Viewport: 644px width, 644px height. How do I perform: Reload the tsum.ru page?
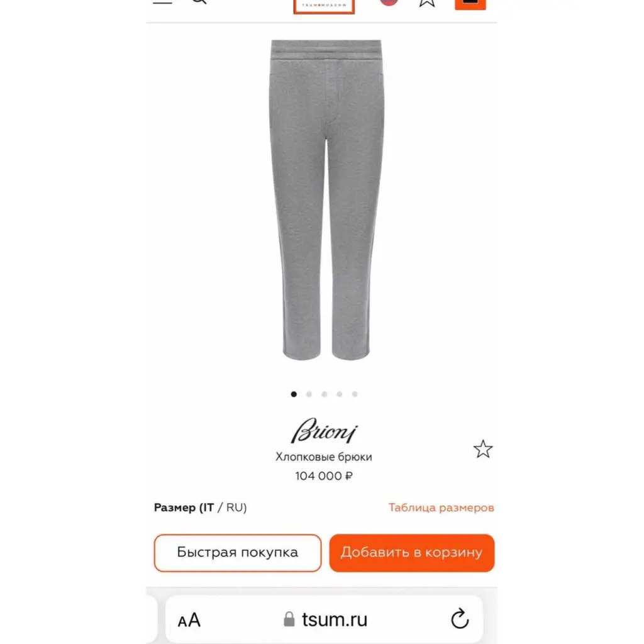pos(460,619)
